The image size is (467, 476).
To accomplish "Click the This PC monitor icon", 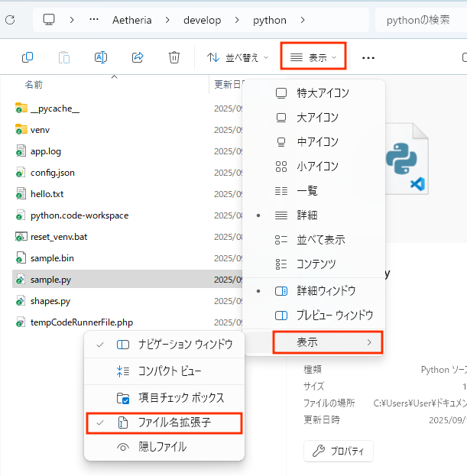I will 49,19.
